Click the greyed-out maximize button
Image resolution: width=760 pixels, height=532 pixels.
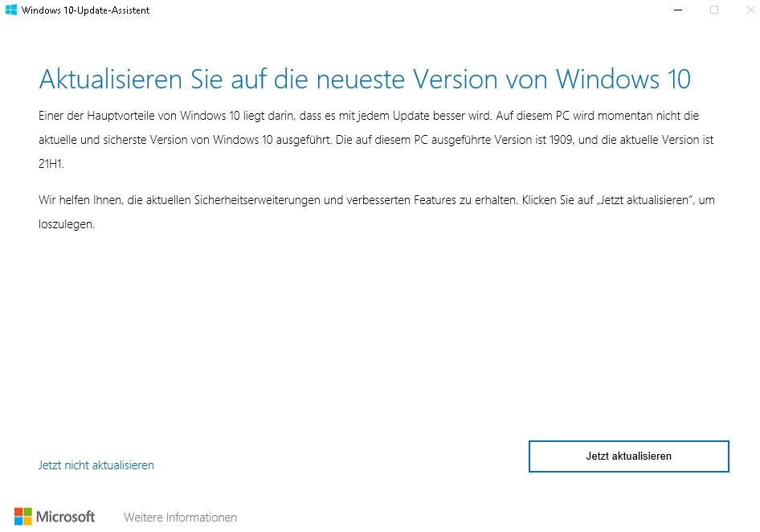[x=713, y=10]
